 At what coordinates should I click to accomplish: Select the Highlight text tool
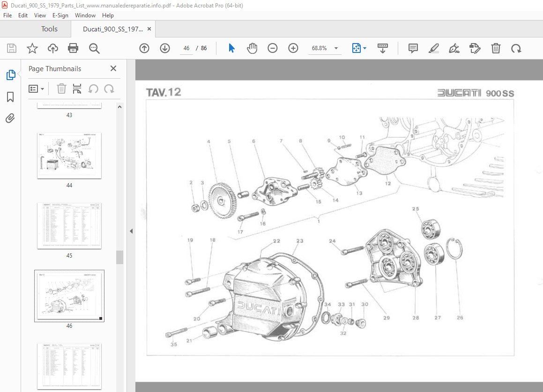(x=433, y=48)
